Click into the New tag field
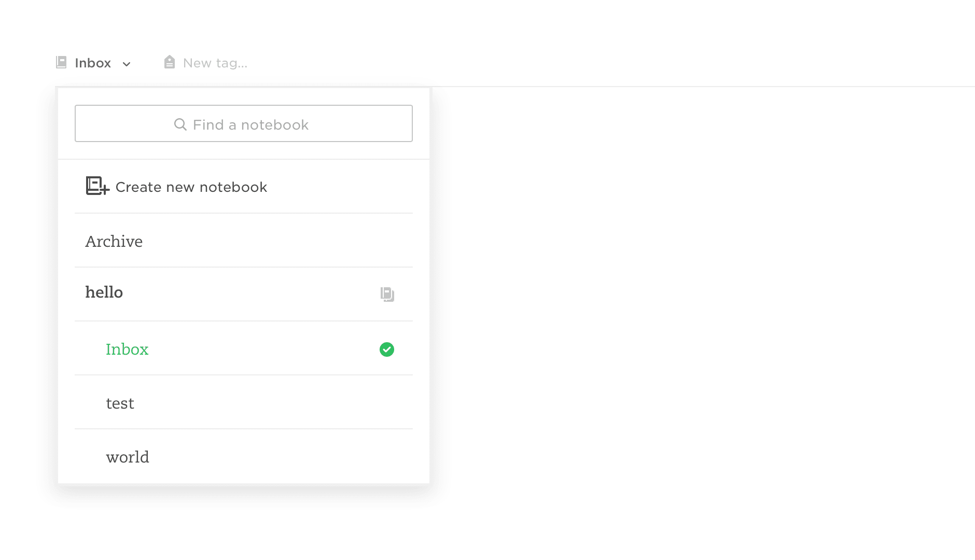This screenshot has height=560, width=975. click(215, 63)
